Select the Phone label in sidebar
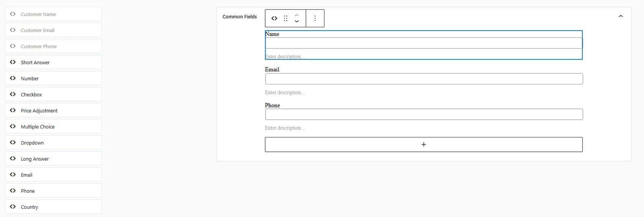Screen dimensions: 644x217 point(28,191)
